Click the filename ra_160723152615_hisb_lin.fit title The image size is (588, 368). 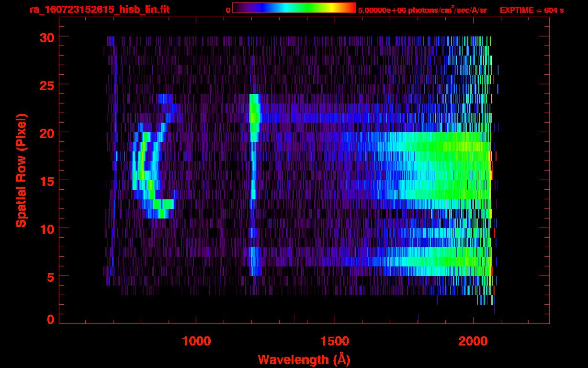pyautogui.click(x=99, y=10)
